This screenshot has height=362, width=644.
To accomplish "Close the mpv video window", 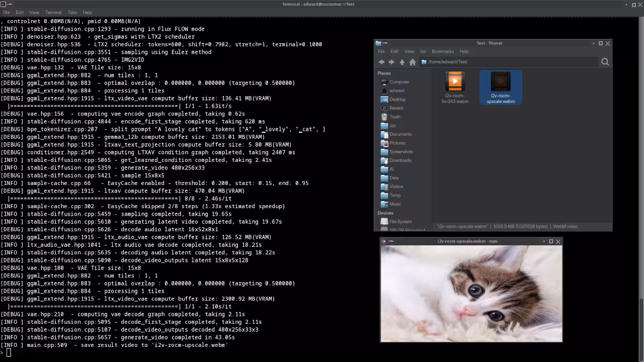I will tap(558, 241).
